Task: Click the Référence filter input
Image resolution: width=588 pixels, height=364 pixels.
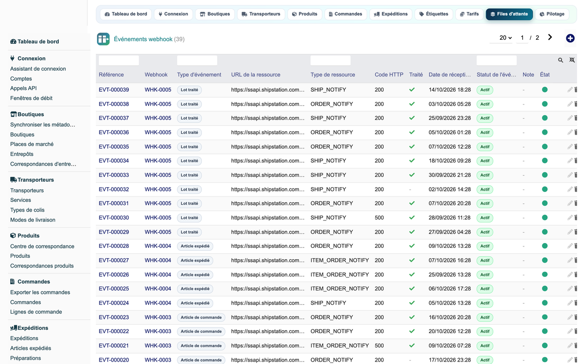Action: [x=119, y=60]
